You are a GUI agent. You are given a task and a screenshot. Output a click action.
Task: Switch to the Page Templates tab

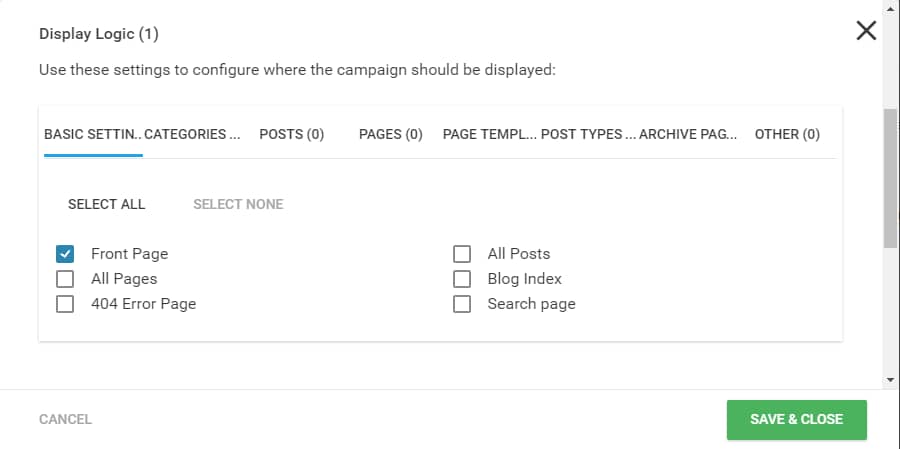pos(490,134)
